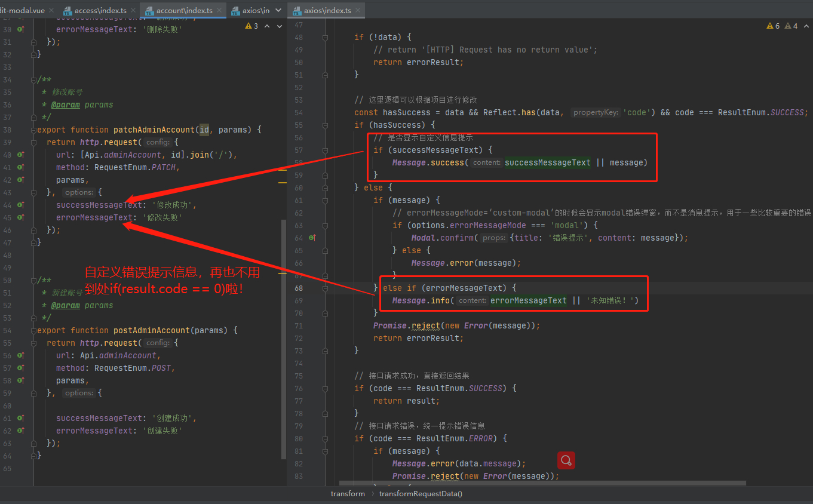Select the account\index.ts tab
This screenshot has width=813, height=504.
183,11
